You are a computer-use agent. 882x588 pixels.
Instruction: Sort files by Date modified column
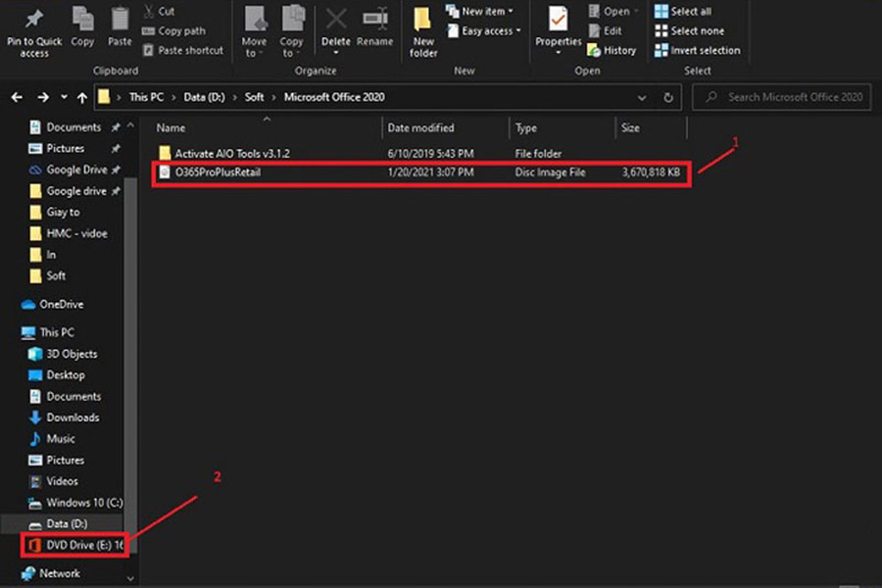pyautogui.click(x=420, y=127)
